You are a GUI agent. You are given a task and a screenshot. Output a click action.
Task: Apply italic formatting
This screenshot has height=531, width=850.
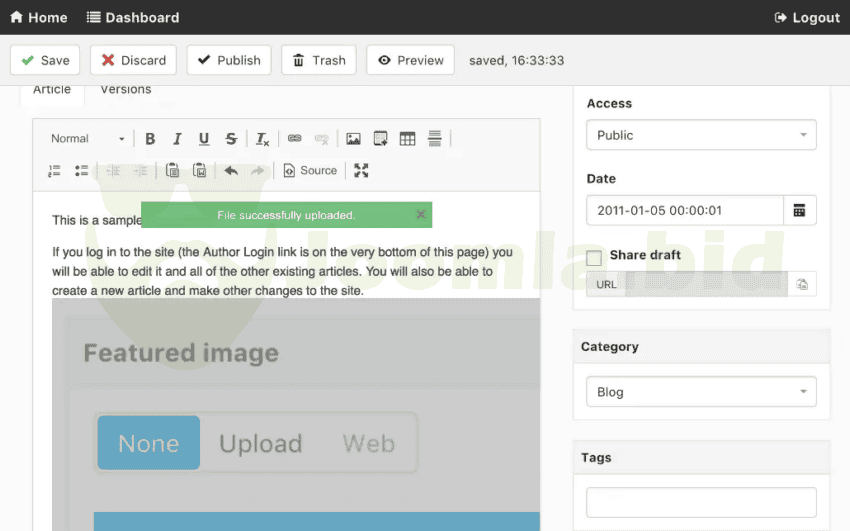point(177,139)
